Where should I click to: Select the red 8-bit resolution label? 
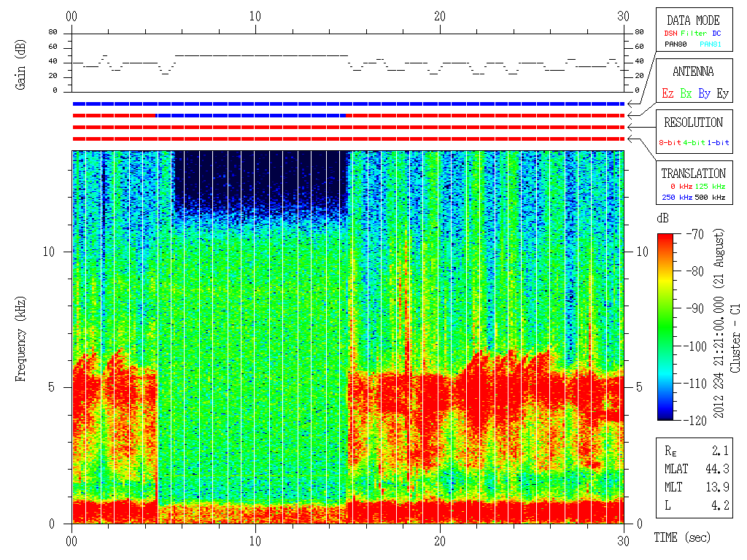670,143
